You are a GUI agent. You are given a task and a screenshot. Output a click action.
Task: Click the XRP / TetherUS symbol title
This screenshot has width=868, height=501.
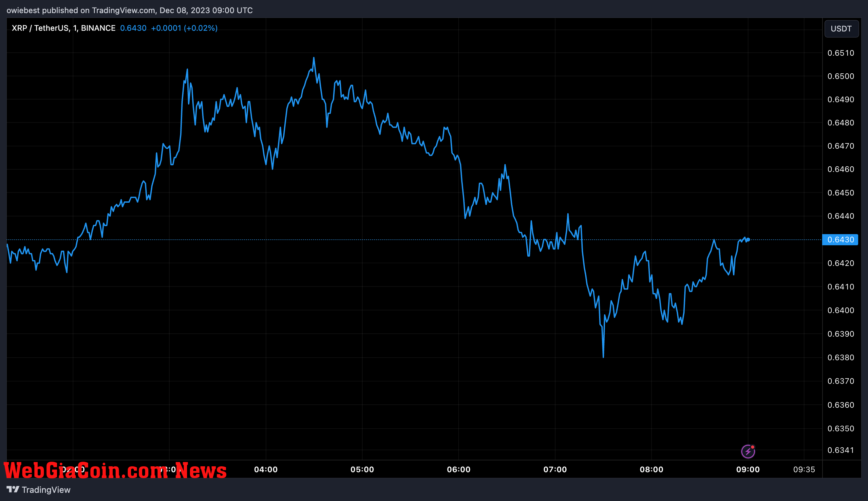64,28
